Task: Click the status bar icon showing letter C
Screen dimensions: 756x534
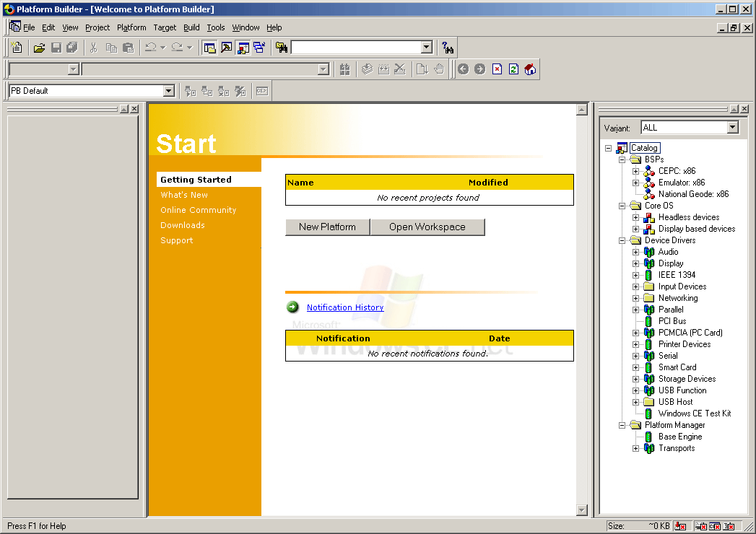Action: [715, 526]
